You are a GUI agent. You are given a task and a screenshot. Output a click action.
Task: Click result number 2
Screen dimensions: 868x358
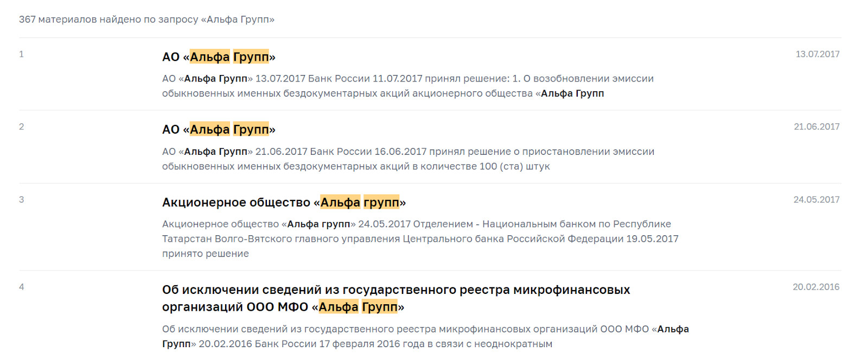pos(21,127)
